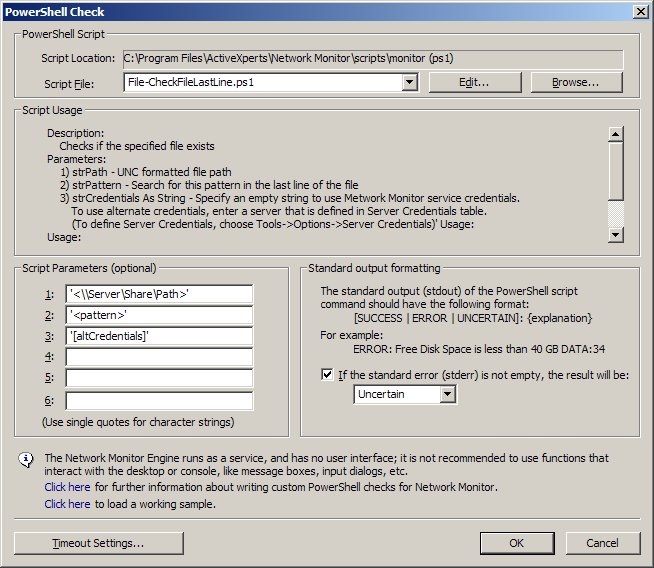Click the 'Parameters:' heading in Script Usage
This screenshot has width=654, height=568.
tap(76, 159)
